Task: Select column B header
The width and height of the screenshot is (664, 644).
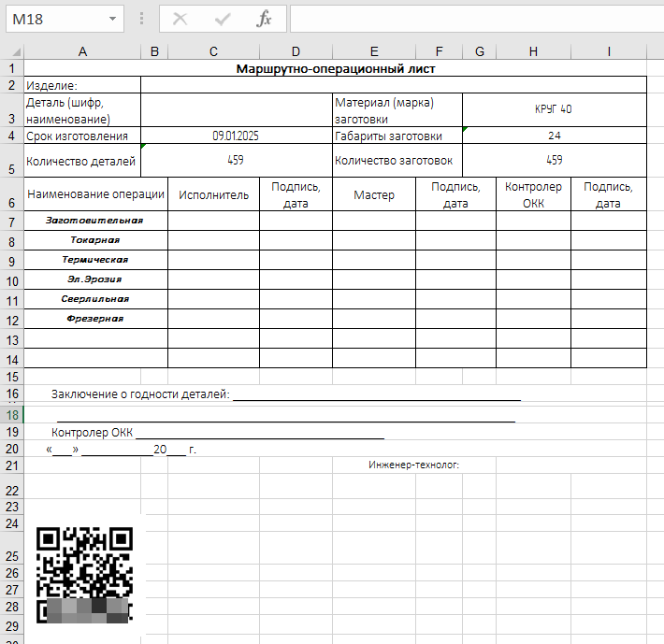Action: pyautogui.click(x=154, y=51)
